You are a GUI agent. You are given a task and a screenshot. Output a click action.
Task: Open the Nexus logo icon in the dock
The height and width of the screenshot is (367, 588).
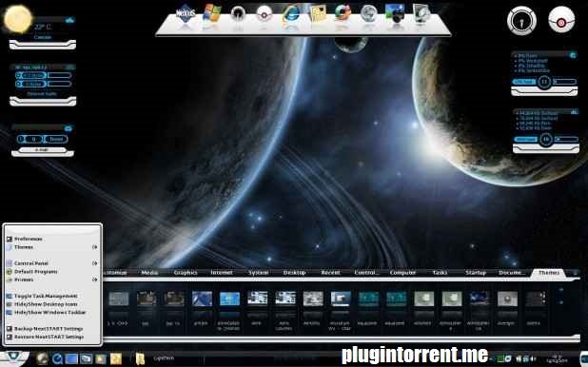(186, 14)
